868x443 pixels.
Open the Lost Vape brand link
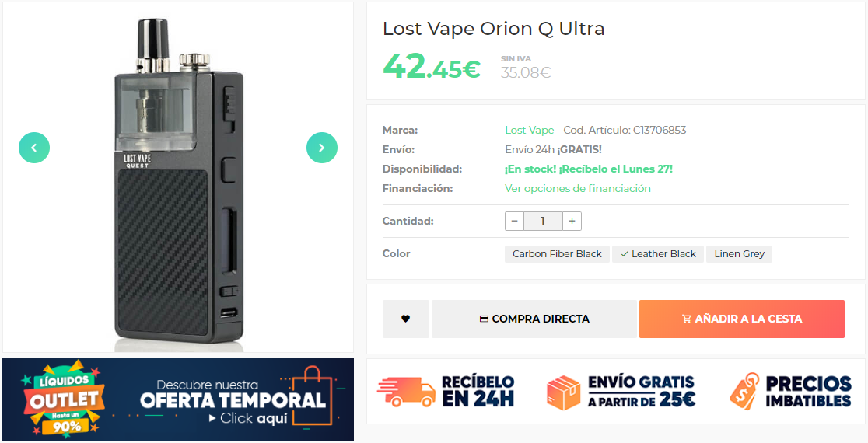pos(529,130)
